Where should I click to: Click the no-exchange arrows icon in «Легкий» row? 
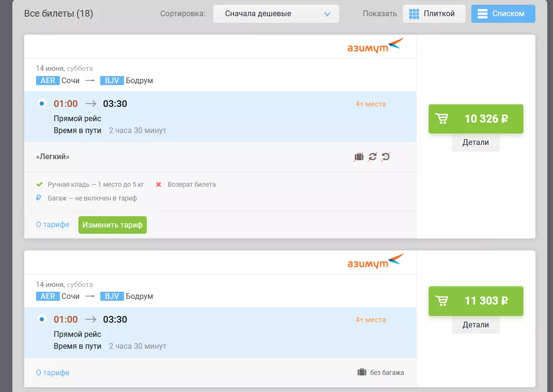(x=372, y=157)
